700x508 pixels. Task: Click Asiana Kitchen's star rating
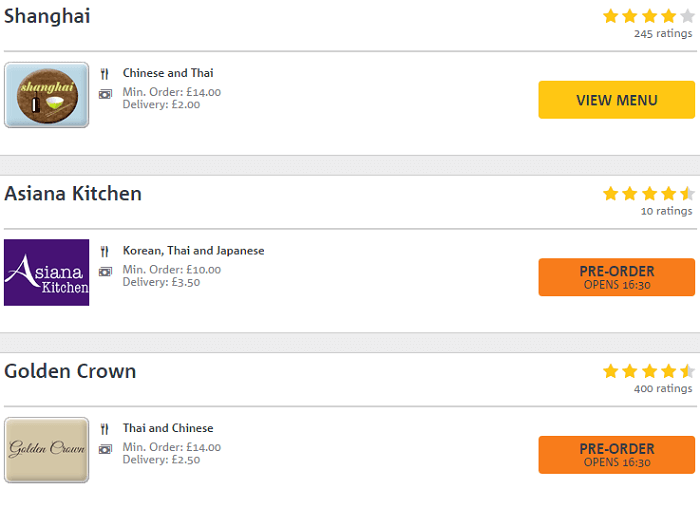point(649,194)
